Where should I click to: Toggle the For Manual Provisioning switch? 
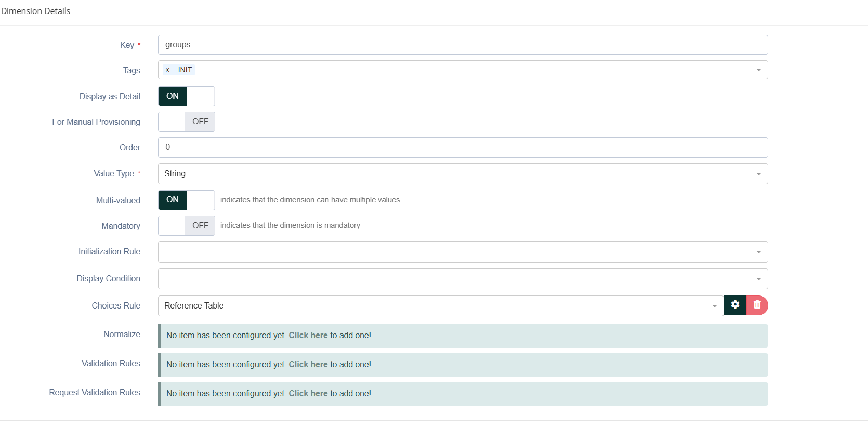(x=187, y=122)
